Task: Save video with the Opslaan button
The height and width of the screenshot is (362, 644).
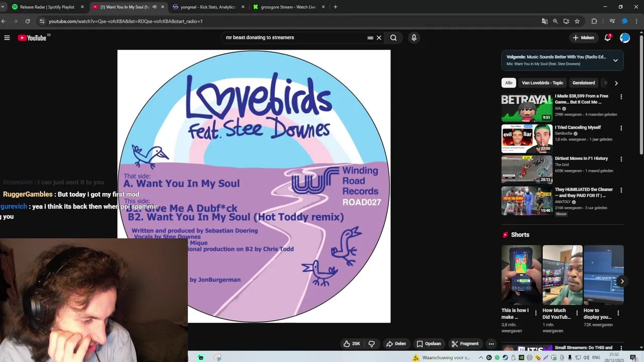Action: pos(429,344)
